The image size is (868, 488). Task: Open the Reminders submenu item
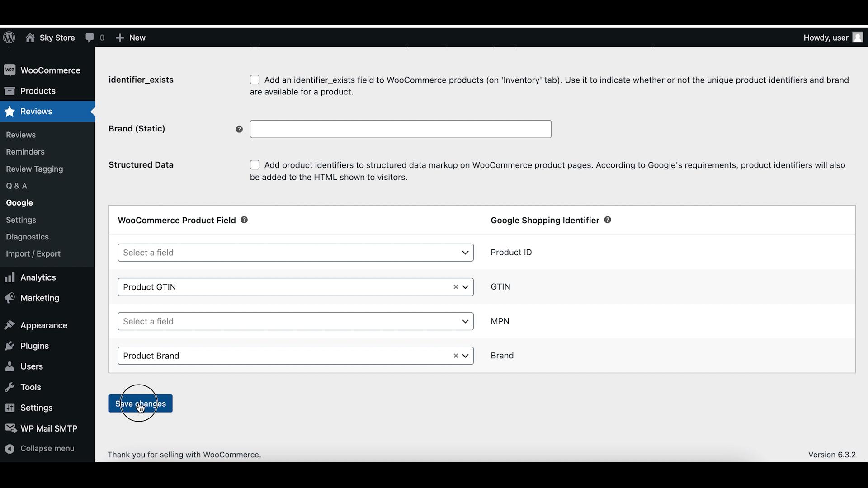(x=25, y=152)
